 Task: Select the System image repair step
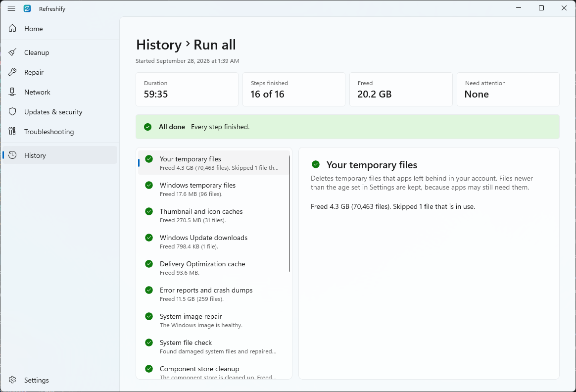click(x=214, y=320)
